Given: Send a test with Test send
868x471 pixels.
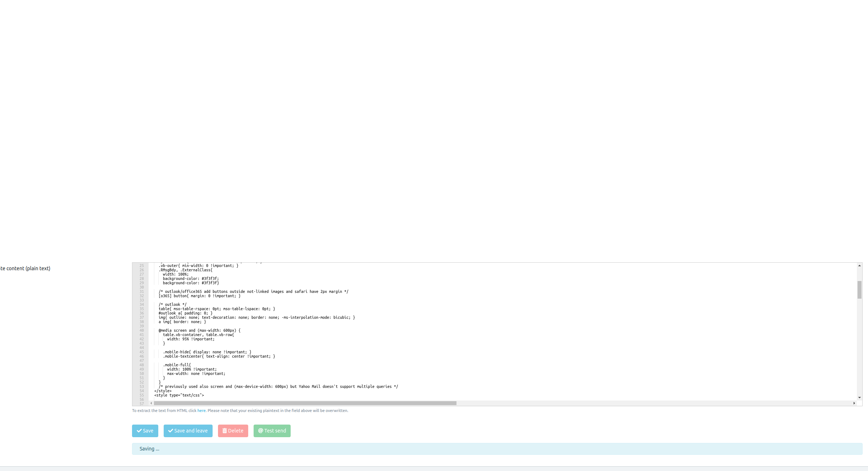Looking at the screenshot, I should coord(272,431).
